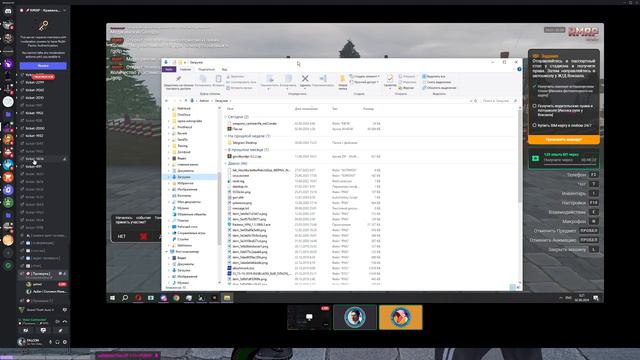The image size is (640, 360).
Task: Open the File tab in Explorer ribbon
Action: tap(169, 69)
